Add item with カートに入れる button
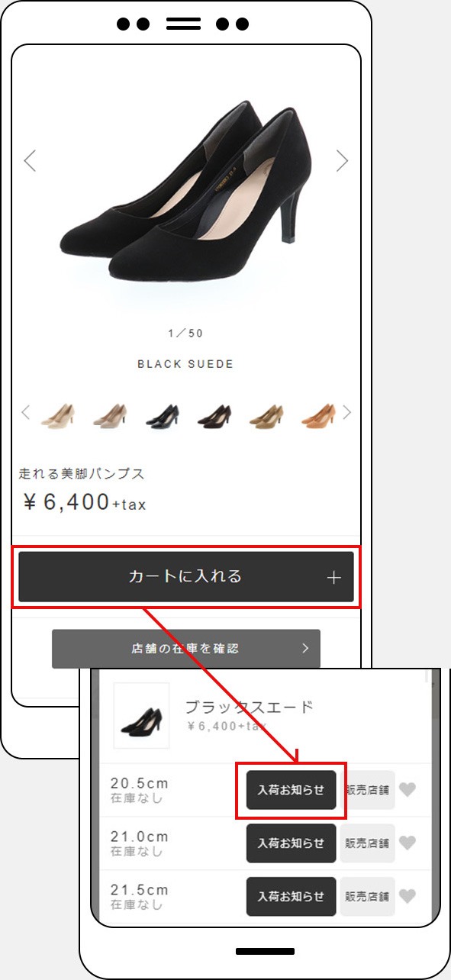The height and width of the screenshot is (980, 451). point(186,577)
